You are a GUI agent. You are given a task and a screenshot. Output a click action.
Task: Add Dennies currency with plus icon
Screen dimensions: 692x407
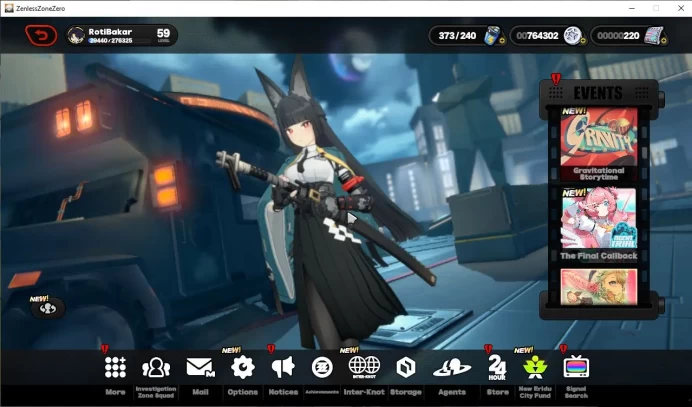click(x=583, y=41)
